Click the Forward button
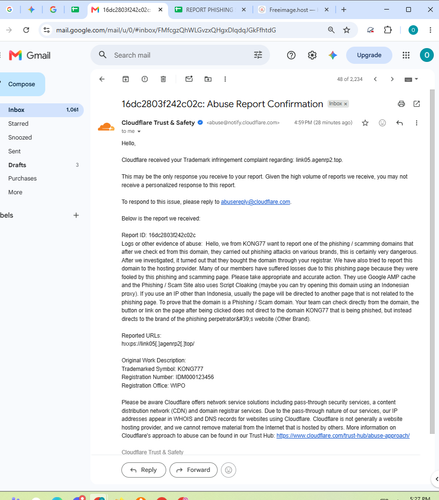The width and height of the screenshot is (439, 500). tap(193, 470)
